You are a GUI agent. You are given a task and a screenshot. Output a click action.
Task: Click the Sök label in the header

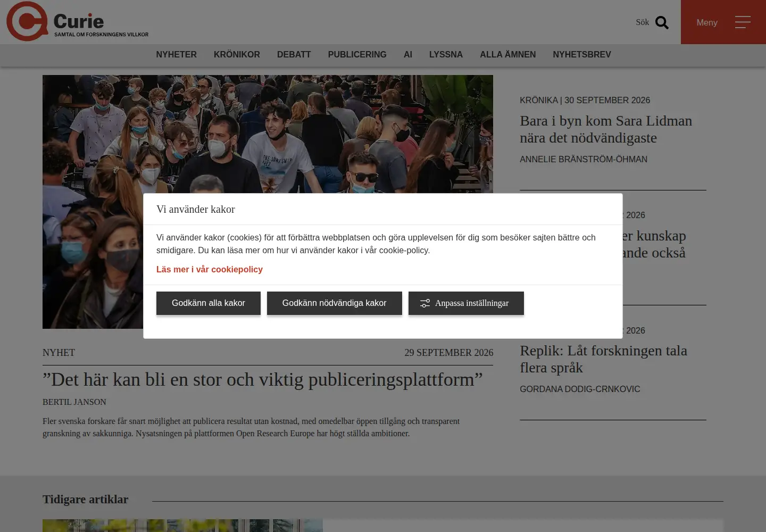coord(642,22)
